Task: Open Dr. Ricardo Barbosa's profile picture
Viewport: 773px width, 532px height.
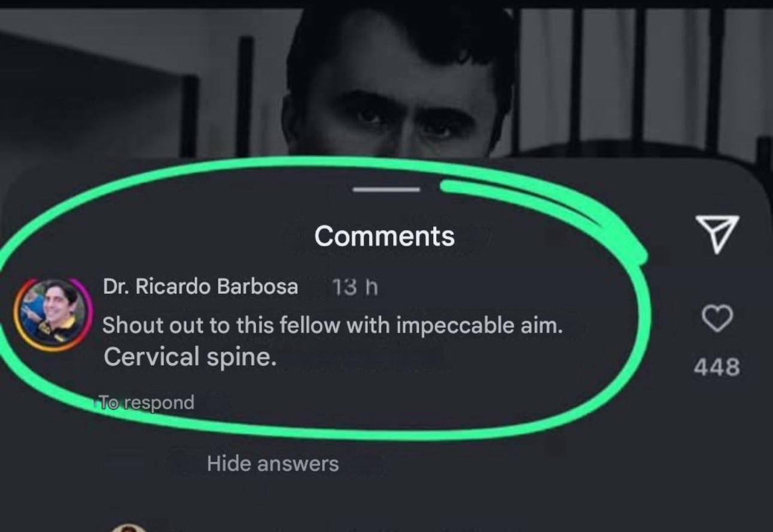Action: click(x=53, y=315)
